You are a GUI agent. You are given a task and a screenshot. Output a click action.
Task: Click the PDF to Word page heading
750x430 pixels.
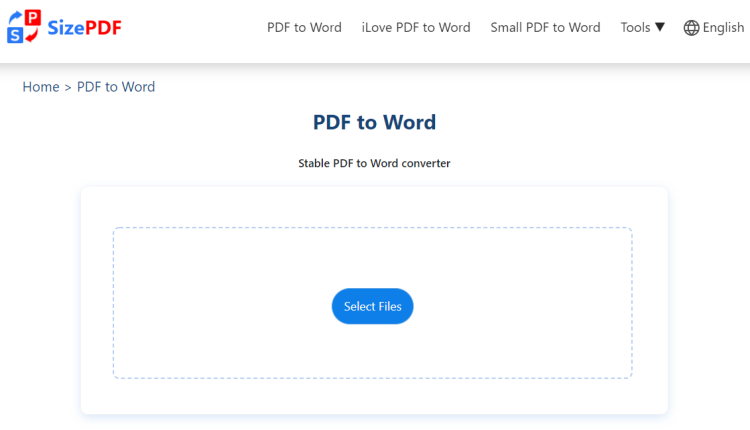374,123
